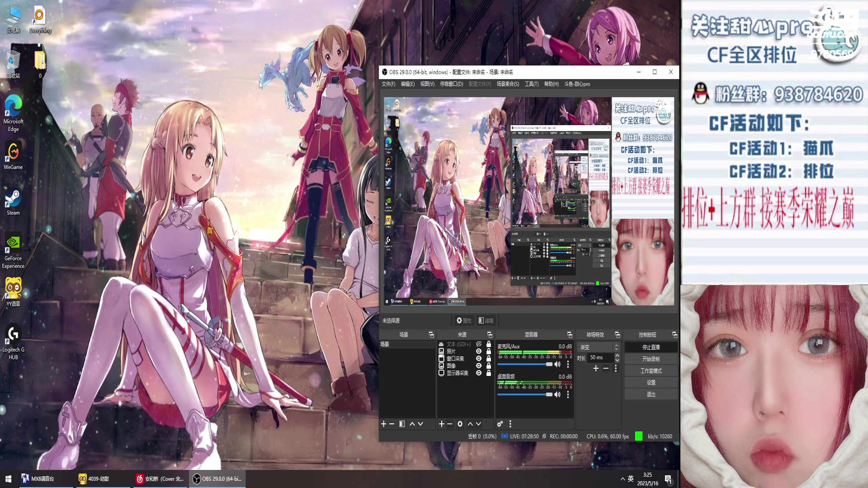This screenshot has width=868, height=488.
Task: Hide the 窗口采集 source eye icon
Action: click(479, 359)
